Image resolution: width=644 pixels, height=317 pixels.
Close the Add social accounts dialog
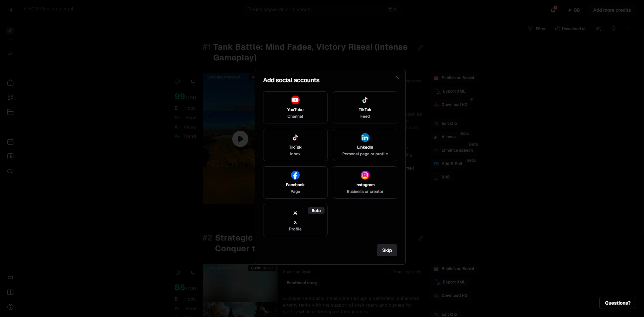[397, 77]
